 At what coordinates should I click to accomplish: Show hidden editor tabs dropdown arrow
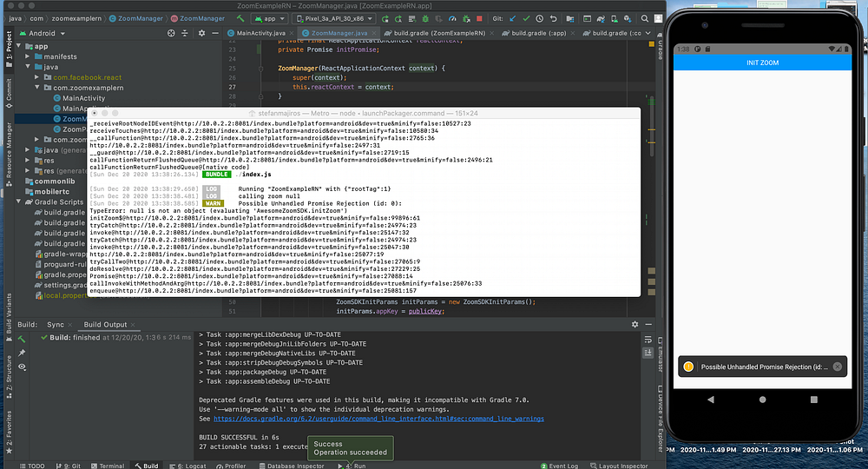648,33
